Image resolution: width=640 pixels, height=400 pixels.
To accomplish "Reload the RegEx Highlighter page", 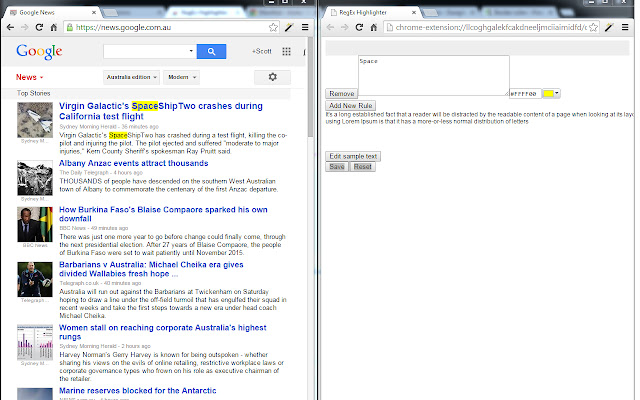I will [x=359, y=27].
